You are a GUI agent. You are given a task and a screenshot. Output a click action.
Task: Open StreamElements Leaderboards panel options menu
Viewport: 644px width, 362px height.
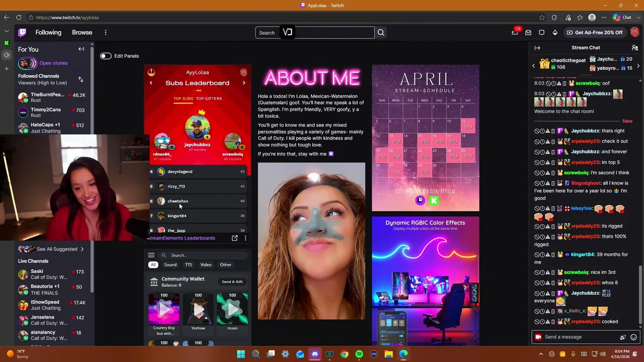pos(246,238)
